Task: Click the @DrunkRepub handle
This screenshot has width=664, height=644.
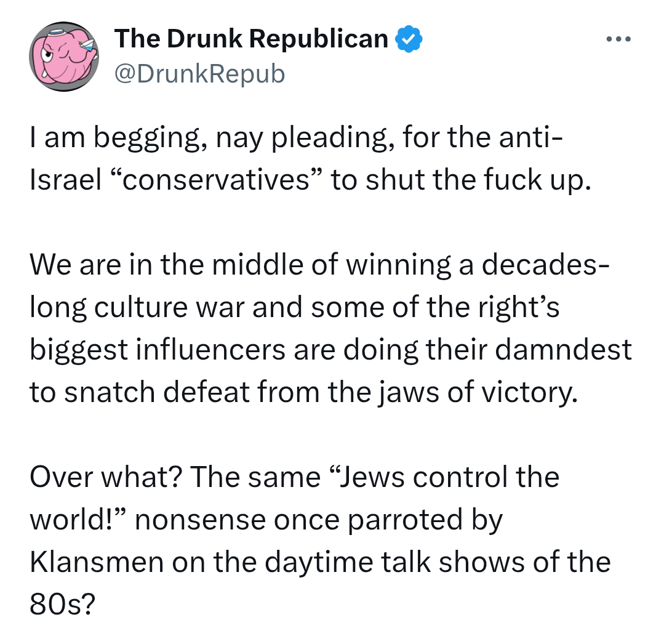Action: 199,74
